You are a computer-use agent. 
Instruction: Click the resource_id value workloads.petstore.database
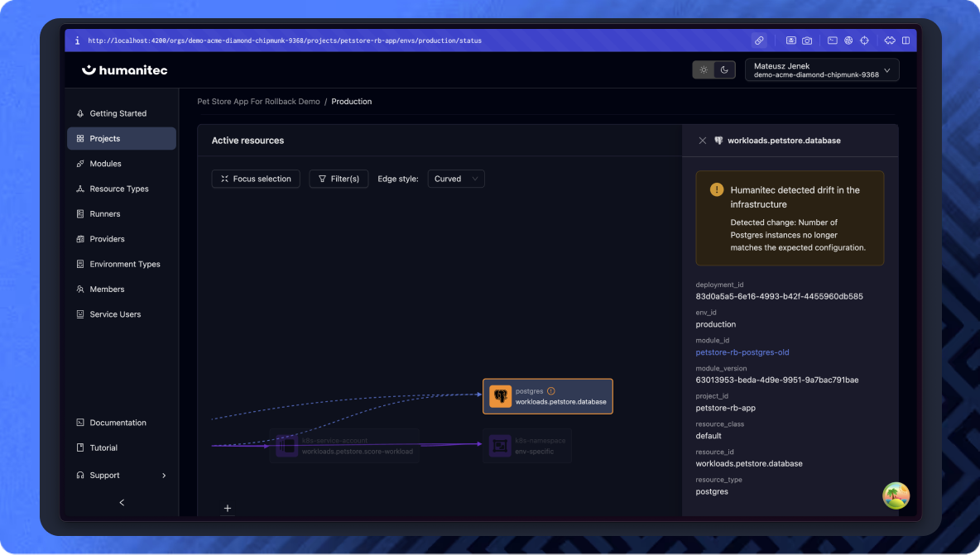coord(749,463)
